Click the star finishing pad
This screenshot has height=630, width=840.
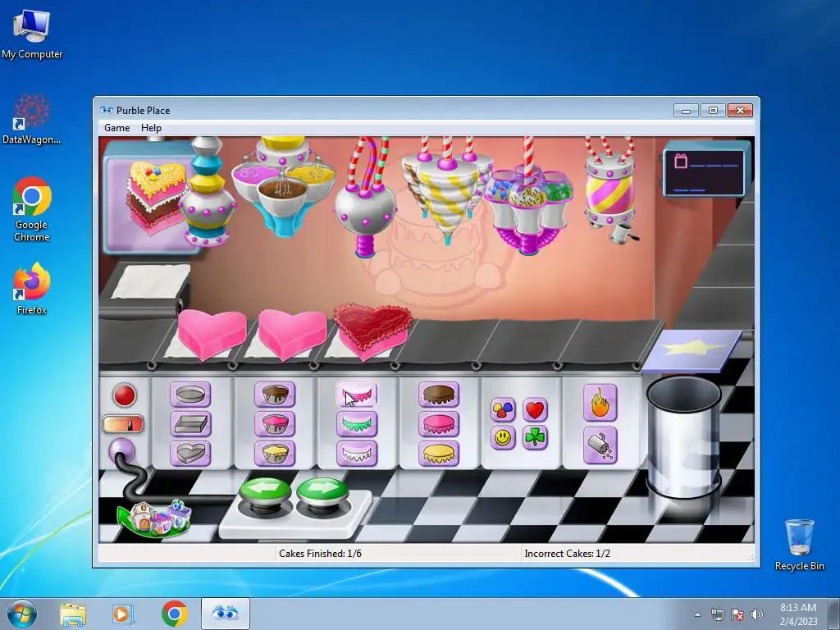point(692,349)
